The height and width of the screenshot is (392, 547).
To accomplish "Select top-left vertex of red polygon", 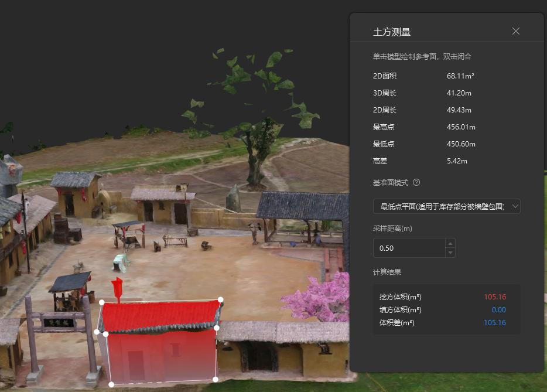I will coord(101,302).
